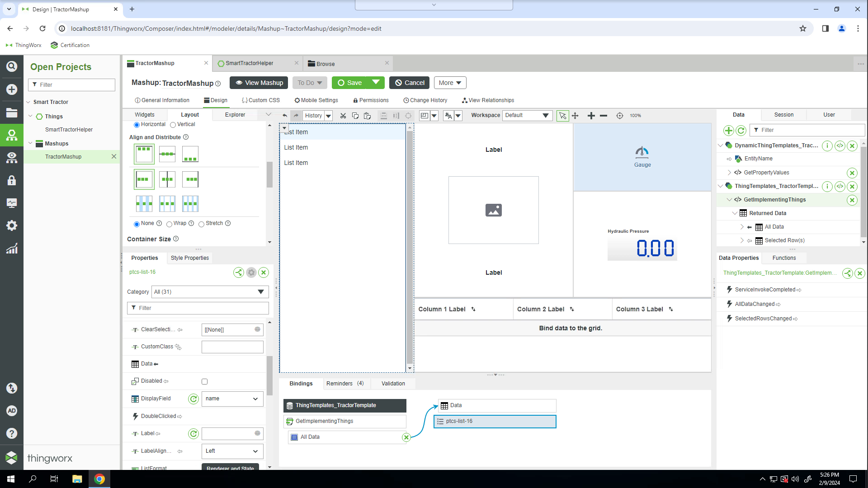Click View Mashup button
The height and width of the screenshot is (488, 868).
(259, 83)
